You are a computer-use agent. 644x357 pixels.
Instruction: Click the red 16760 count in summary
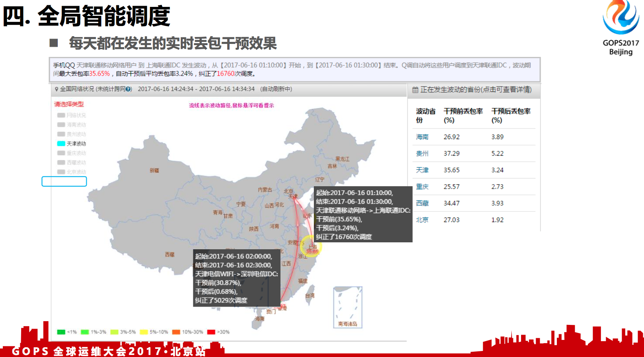click(226, 74)
